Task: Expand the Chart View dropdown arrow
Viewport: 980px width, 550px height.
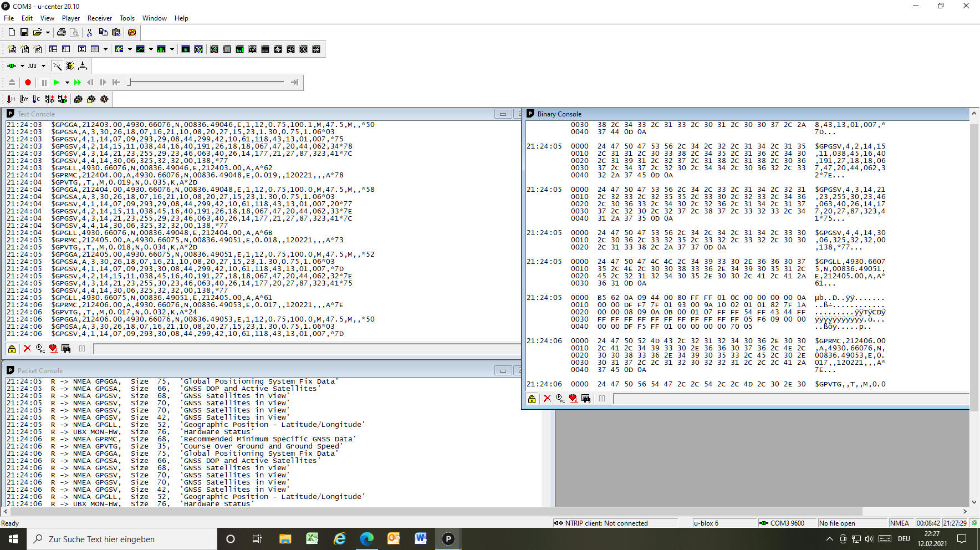Action: [x=151, y=49]
